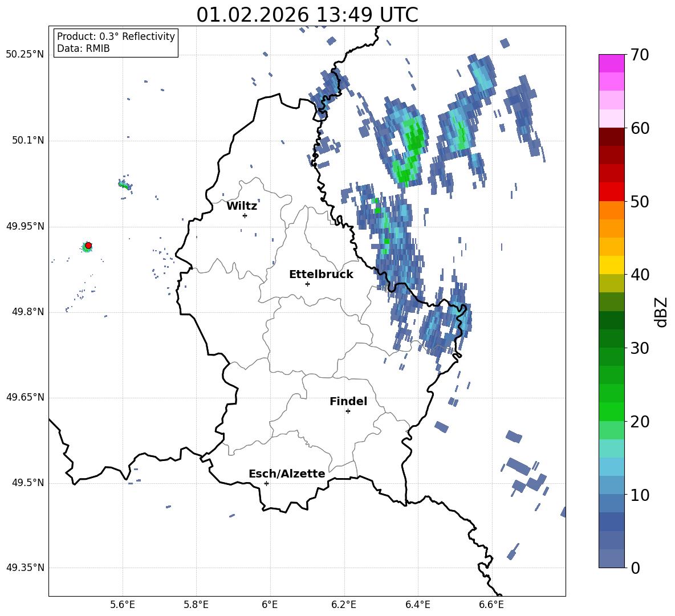Click the cross marker under Ettelbruck

click(307, 284)
